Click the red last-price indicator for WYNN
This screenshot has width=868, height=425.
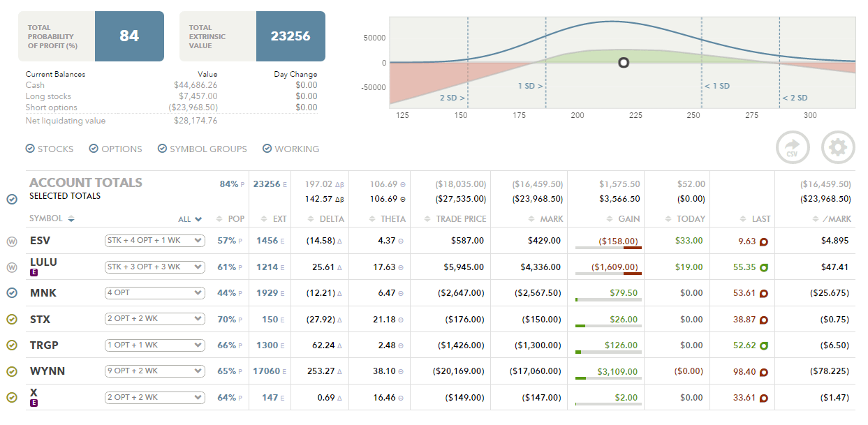coord(764,372)
